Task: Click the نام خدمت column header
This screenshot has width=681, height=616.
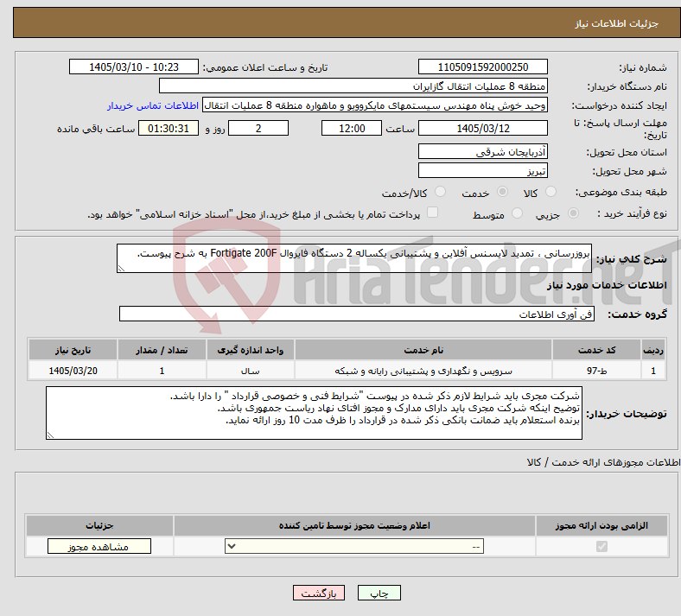Action: pos(423,350)
